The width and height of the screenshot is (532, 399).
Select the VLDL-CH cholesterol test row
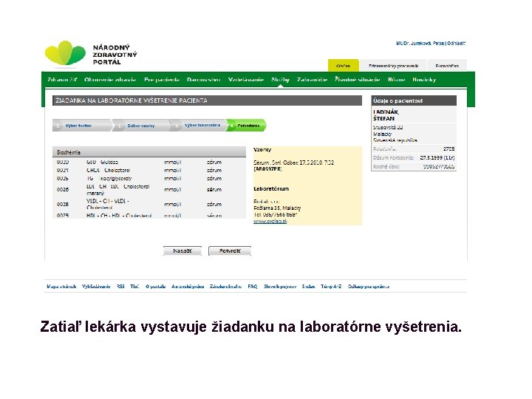click(x=149, y=204)
